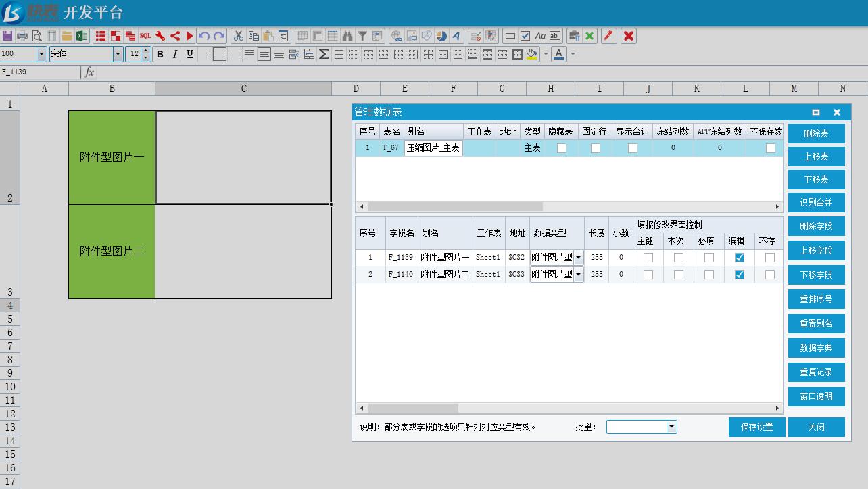This screenshot has width=868, height=489.
Task: Click the scissors Cut icon
Action: pos(239,36)
